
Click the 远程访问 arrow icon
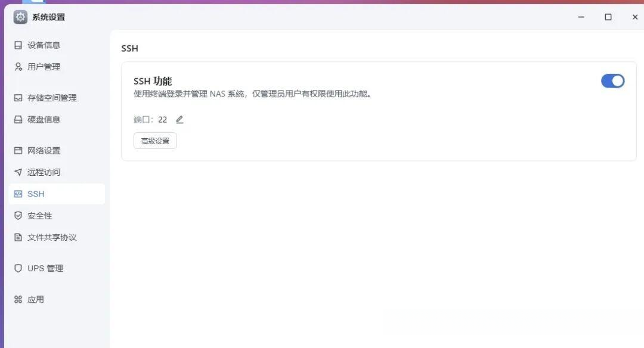[x=18, y=172]
